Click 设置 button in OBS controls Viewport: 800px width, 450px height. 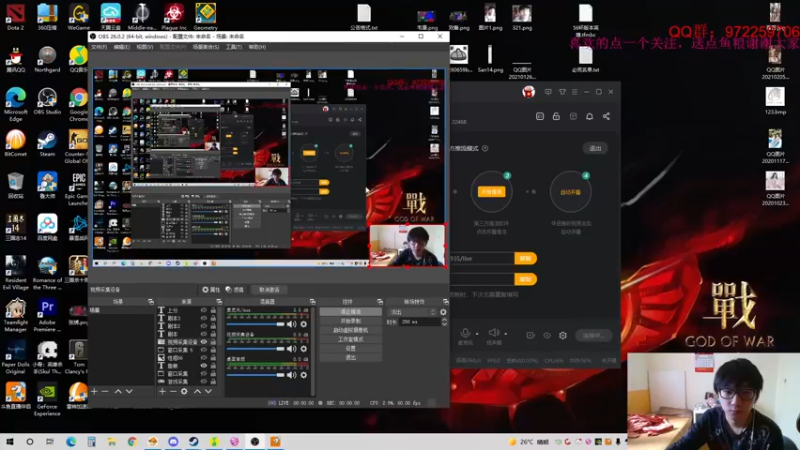click(x=351, y=348)
